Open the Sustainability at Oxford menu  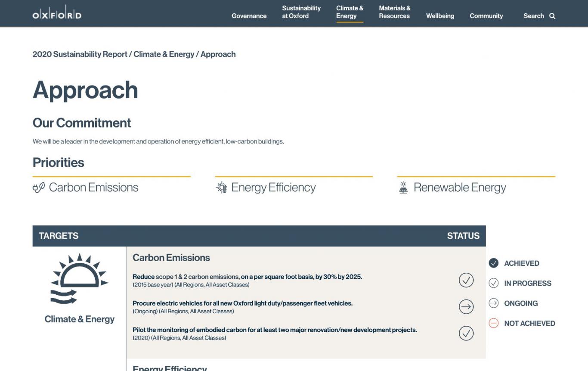[301, 12]
